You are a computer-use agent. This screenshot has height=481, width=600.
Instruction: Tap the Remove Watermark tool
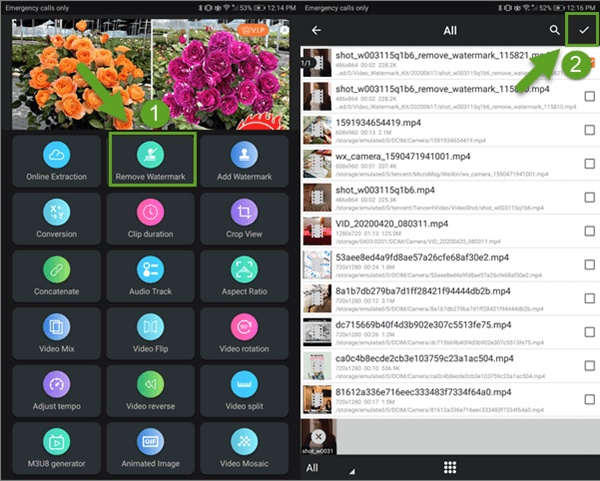pyautogui.click(x=151, y=161)
